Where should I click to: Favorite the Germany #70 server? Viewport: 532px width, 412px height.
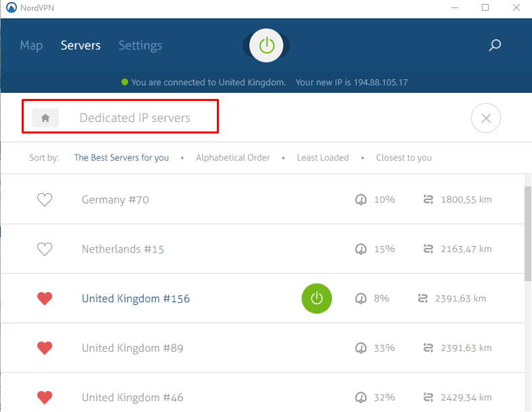[x=45, y=199]
